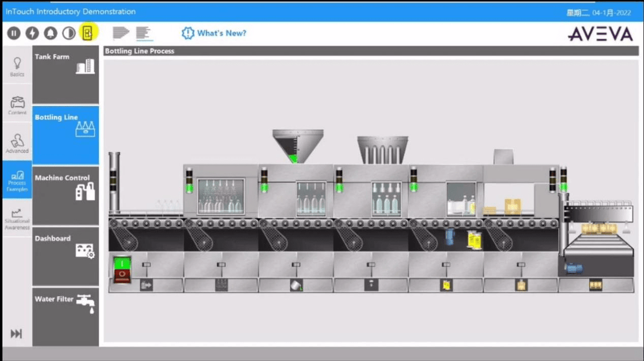Switch the lever under the bottle filler station

295,266
